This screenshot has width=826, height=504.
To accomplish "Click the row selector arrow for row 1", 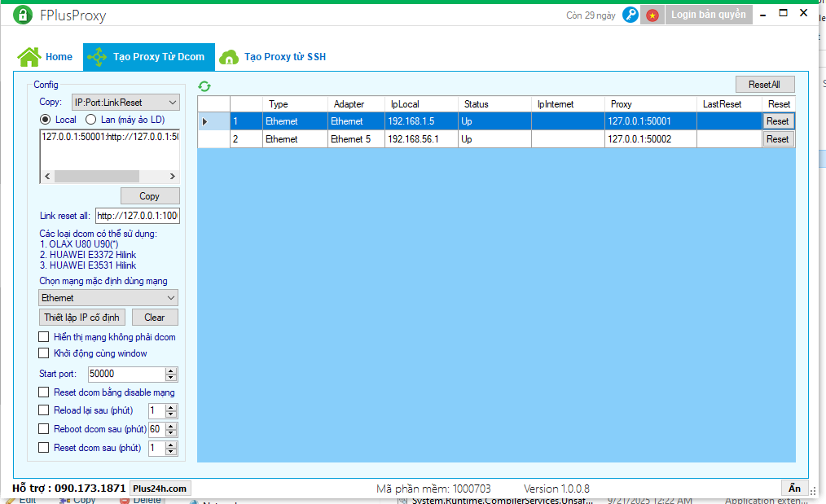I will point(205,121).
